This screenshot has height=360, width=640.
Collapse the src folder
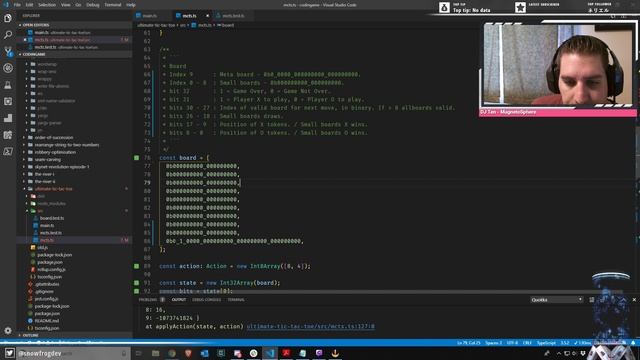tap(40, 211)
